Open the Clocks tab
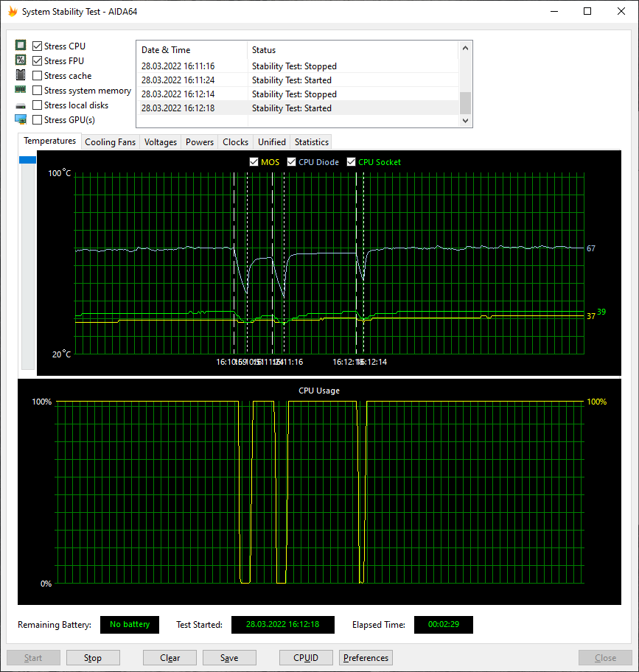 click(235, 142)
